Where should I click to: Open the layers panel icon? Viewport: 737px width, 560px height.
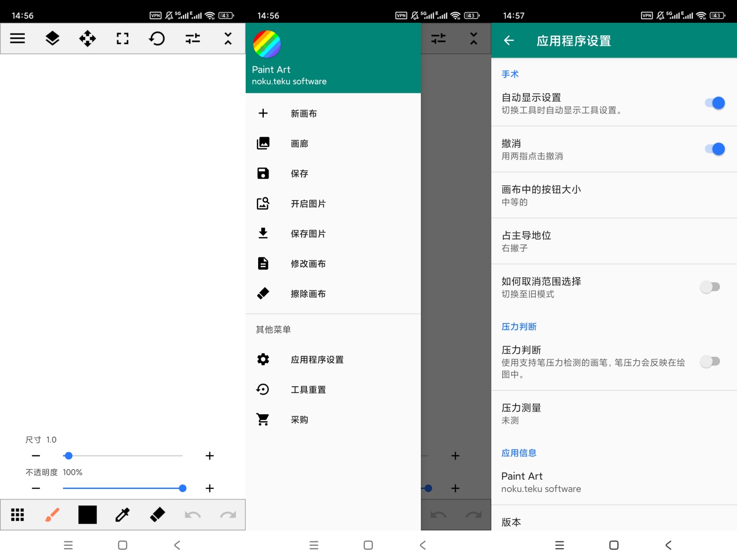coord(52,38)
